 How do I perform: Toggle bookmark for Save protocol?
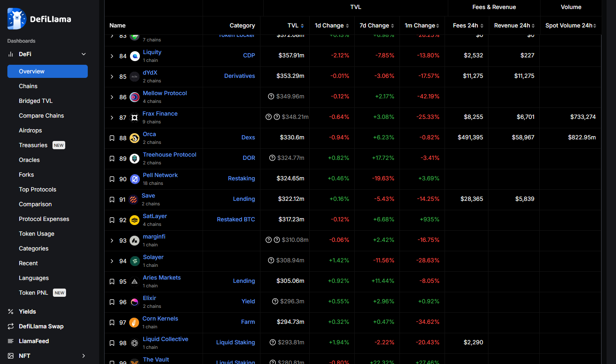[x=112, y=200]
